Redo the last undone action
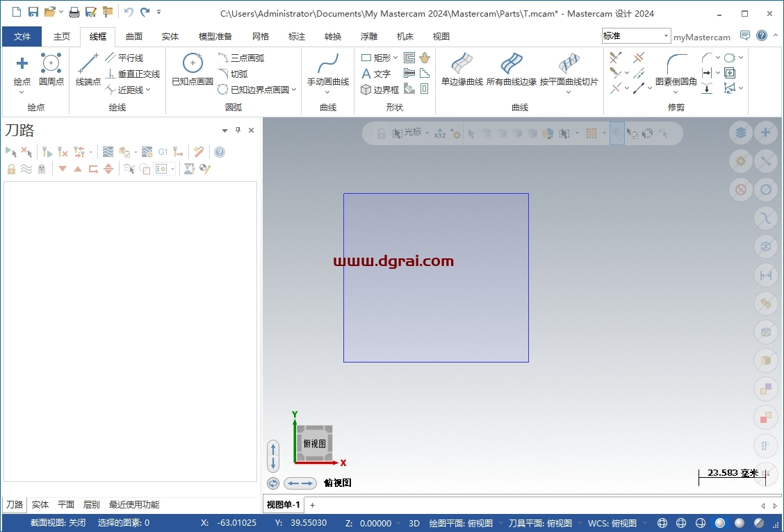 coord(145,12)
